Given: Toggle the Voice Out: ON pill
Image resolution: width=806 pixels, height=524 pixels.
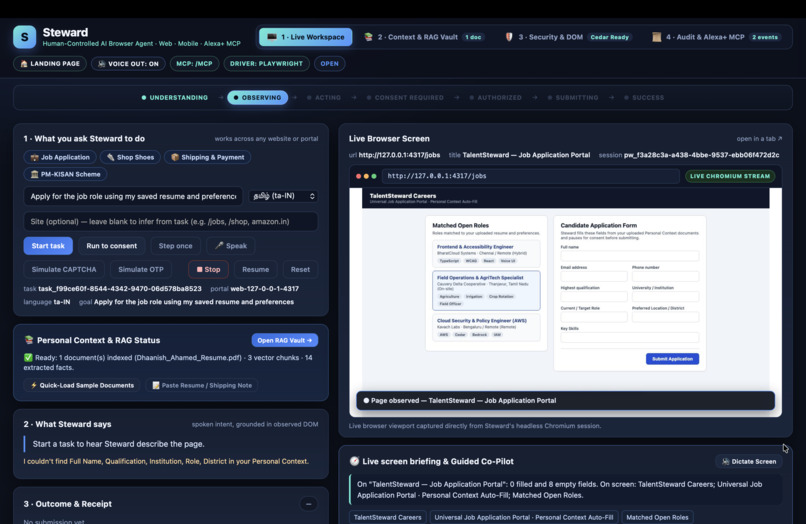Looking at the screenshot, I should click(128, 64).
